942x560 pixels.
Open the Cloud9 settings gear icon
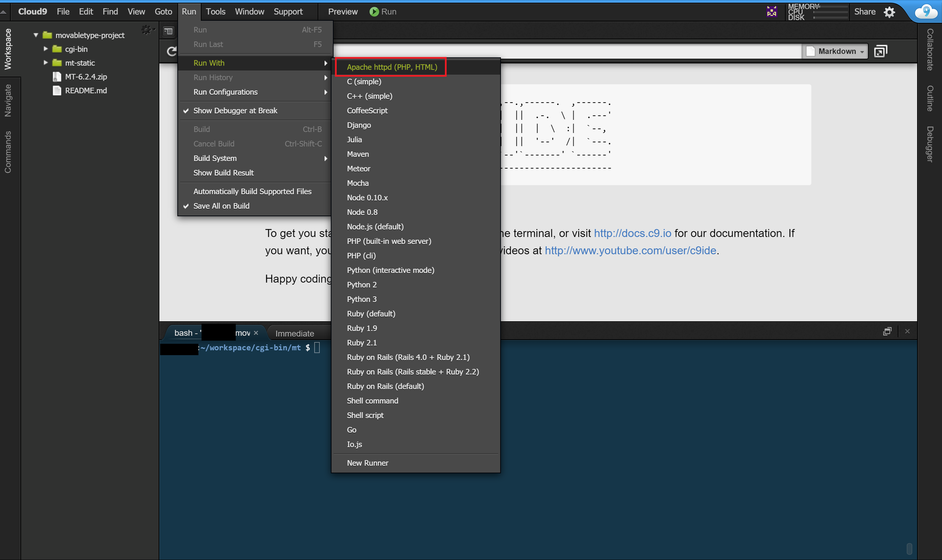tap(889, 12)
